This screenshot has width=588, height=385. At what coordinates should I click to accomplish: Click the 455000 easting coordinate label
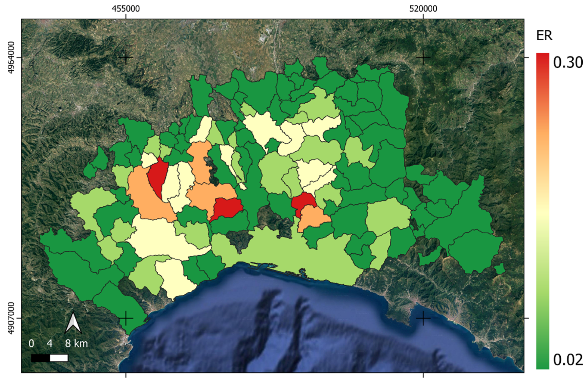click(x=126, y=9)
